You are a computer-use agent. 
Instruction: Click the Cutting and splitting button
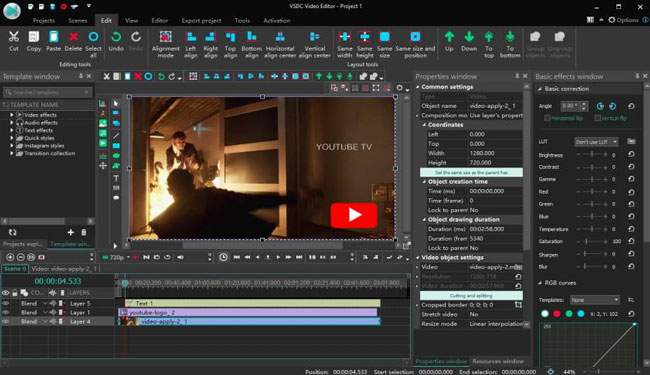point(471,295)
